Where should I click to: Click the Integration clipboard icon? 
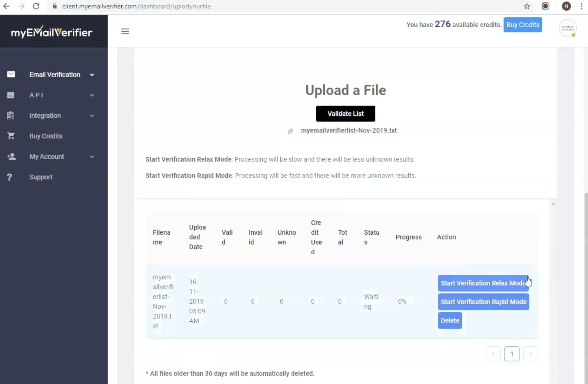click(x=10, y=115)
